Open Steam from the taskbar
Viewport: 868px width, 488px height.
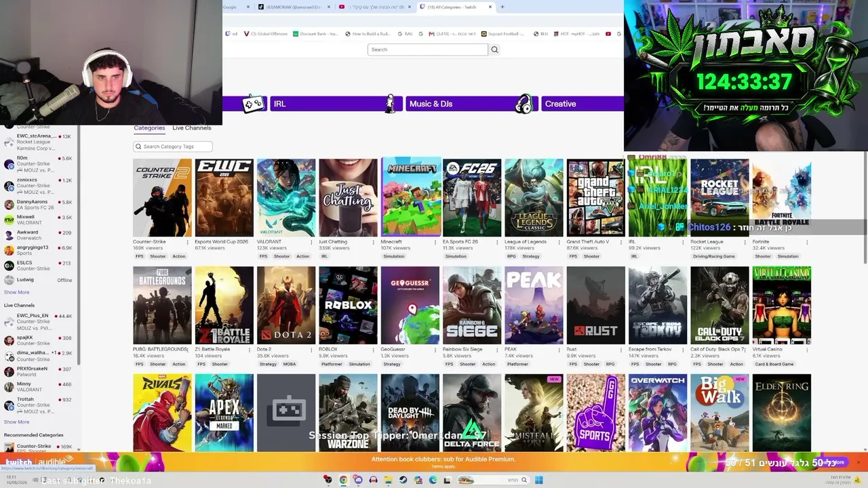point(403,481)
